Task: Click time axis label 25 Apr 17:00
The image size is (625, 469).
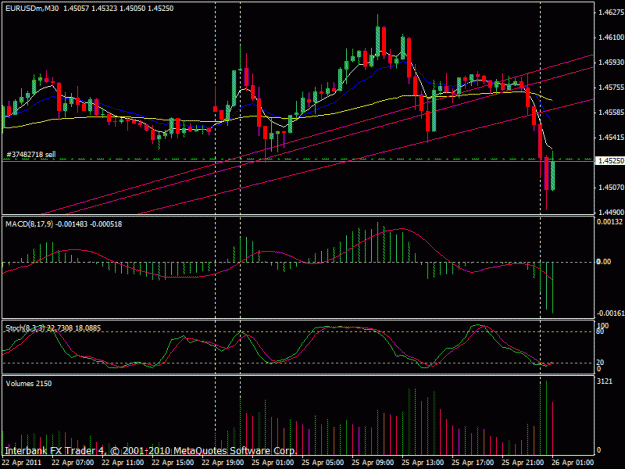Action: [473, 463]
